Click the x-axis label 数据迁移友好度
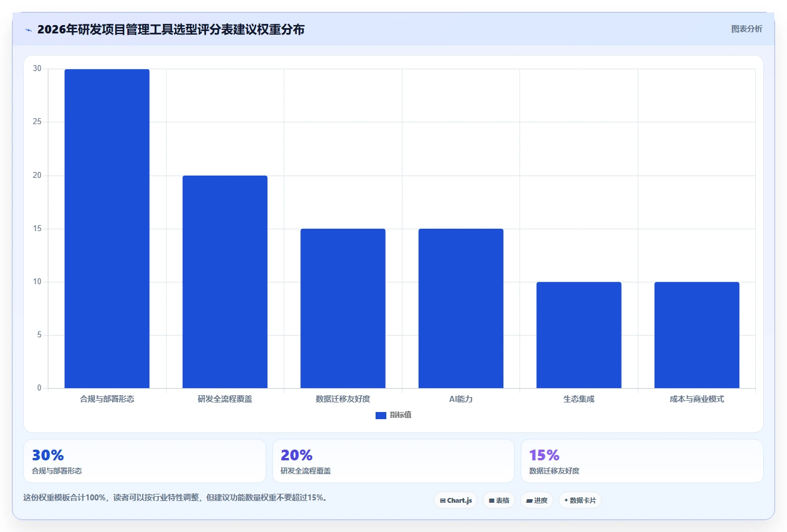 (x=343, y=399)
